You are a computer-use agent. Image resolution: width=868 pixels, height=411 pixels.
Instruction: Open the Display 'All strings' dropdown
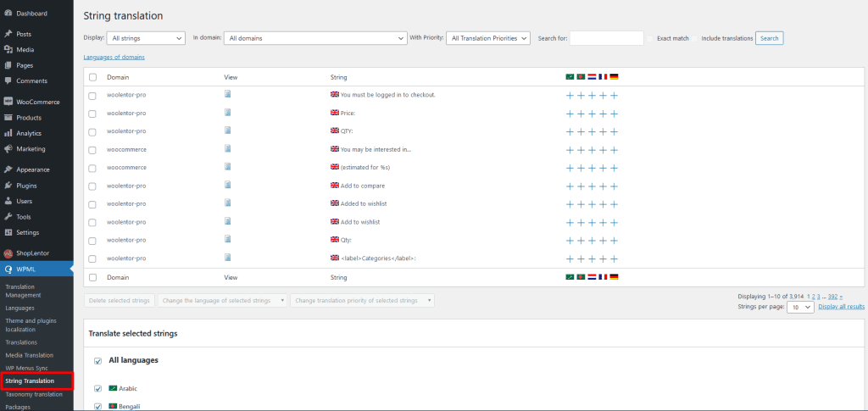(x=146, y=38)
